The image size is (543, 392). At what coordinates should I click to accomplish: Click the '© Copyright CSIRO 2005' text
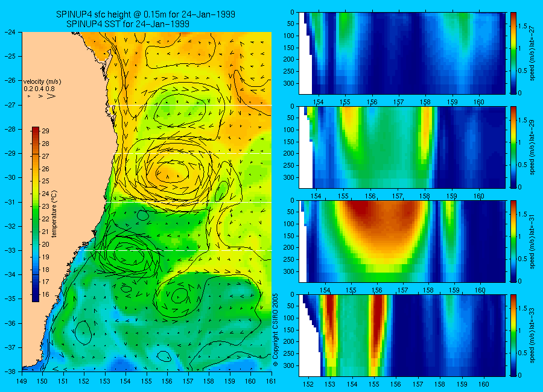276,330
